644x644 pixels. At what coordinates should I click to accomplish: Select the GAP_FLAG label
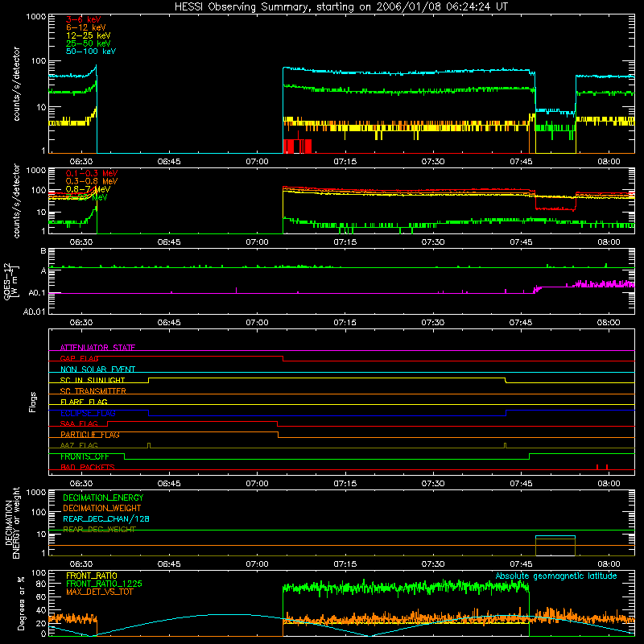[x=79, y=358]
